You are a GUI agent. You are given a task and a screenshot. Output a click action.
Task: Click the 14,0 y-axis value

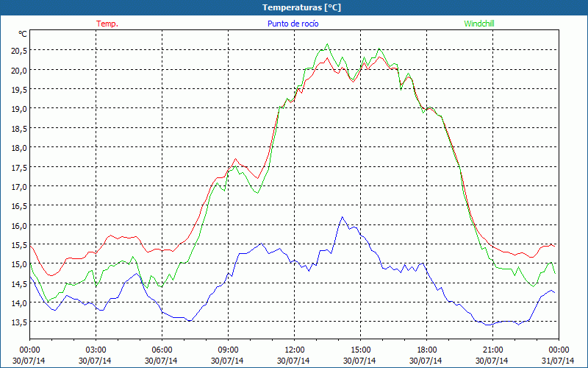pos(19,303)
